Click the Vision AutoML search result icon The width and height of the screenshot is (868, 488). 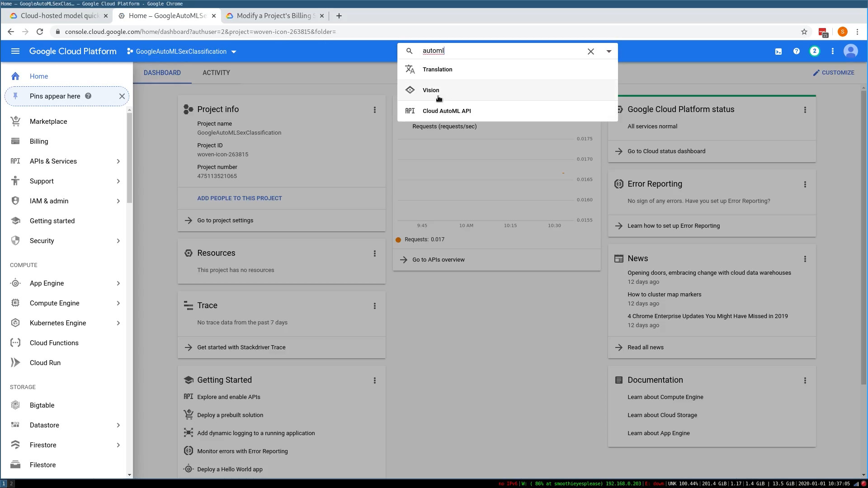411,89
